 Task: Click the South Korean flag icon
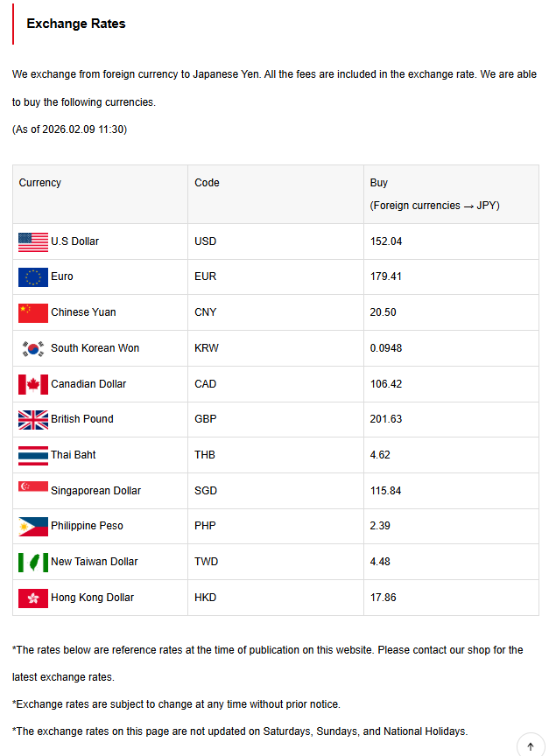[x=33, y=348]
